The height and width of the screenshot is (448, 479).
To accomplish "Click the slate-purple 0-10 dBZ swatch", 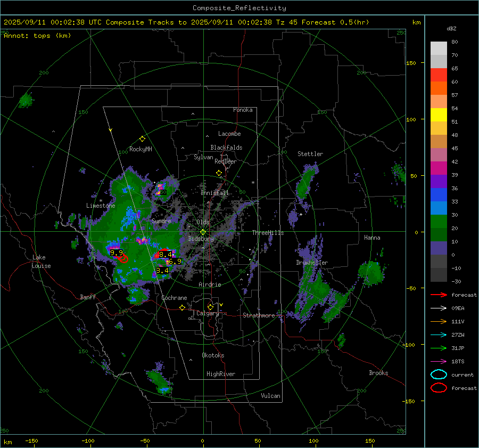I will 439,248.
